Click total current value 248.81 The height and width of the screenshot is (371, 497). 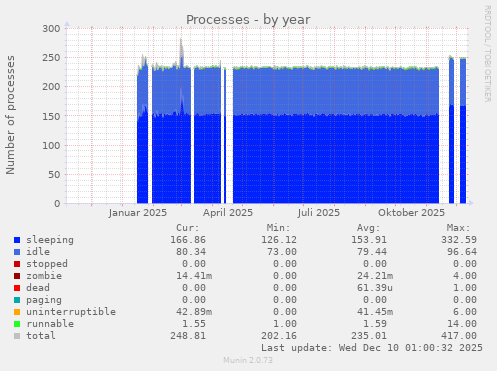click(188, 336)
